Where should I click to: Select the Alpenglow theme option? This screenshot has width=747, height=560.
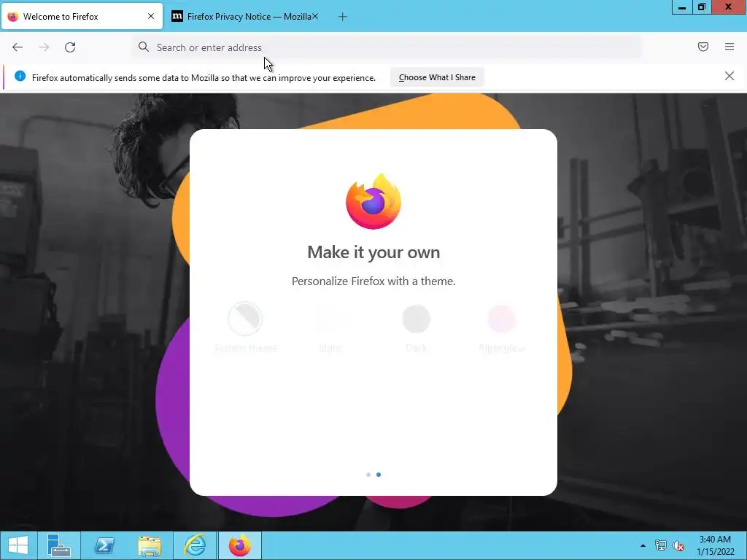click(502, 327)
